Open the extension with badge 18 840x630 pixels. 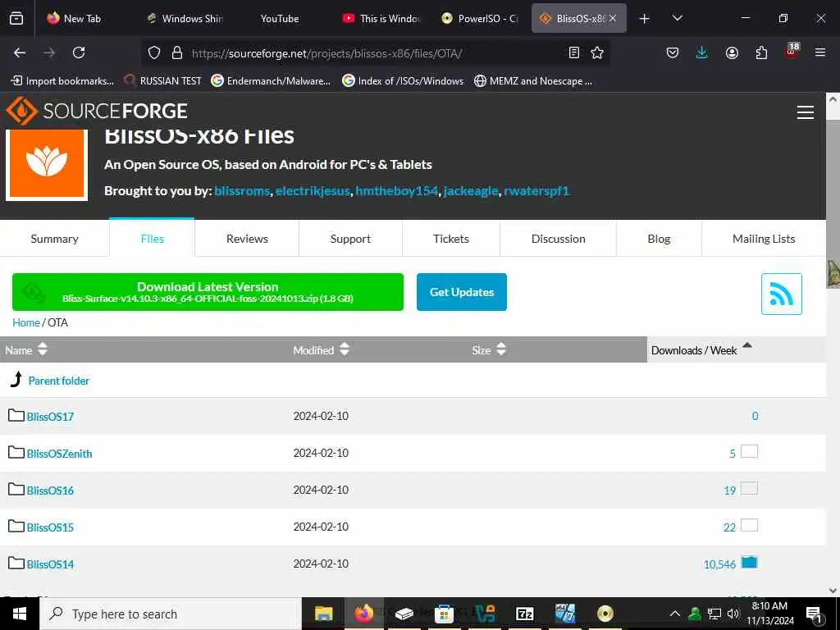click(x=792, y=52)
